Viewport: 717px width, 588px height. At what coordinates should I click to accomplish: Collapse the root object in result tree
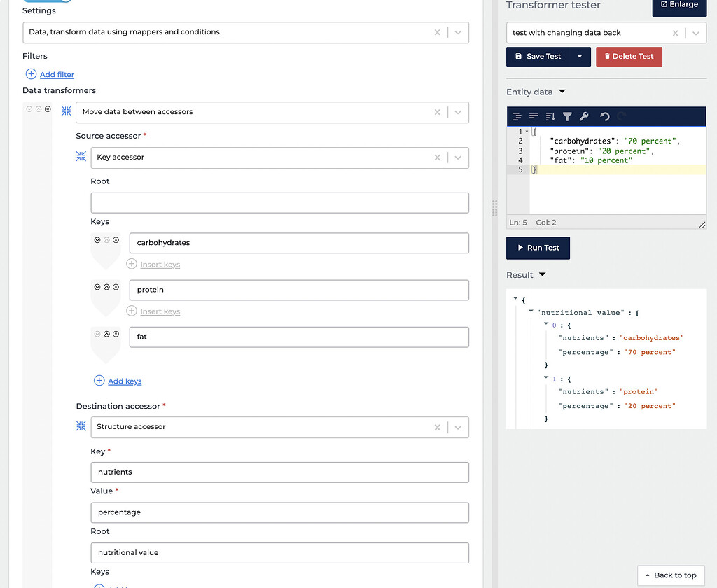point(515,299)
